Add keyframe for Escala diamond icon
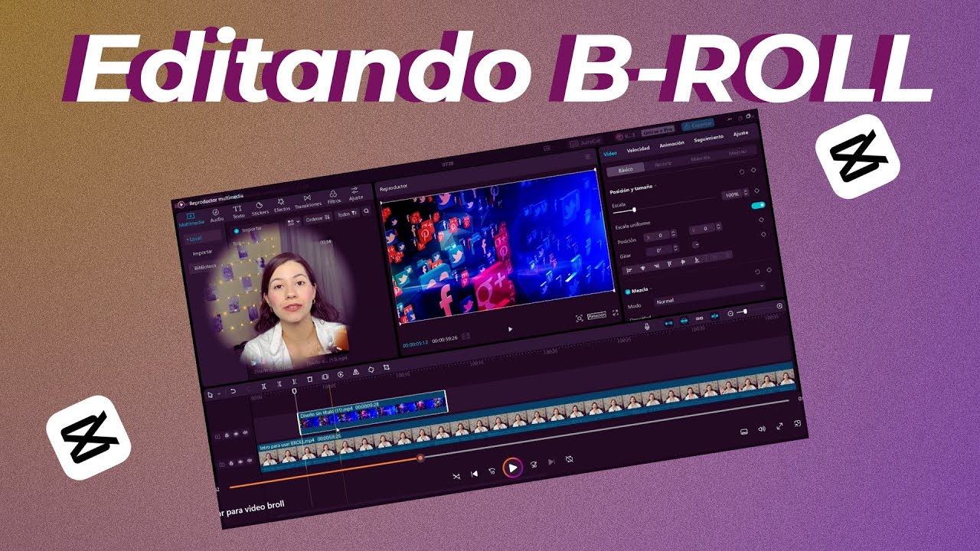Viewport: 980px width, 551px height. [x=756, y=191]
